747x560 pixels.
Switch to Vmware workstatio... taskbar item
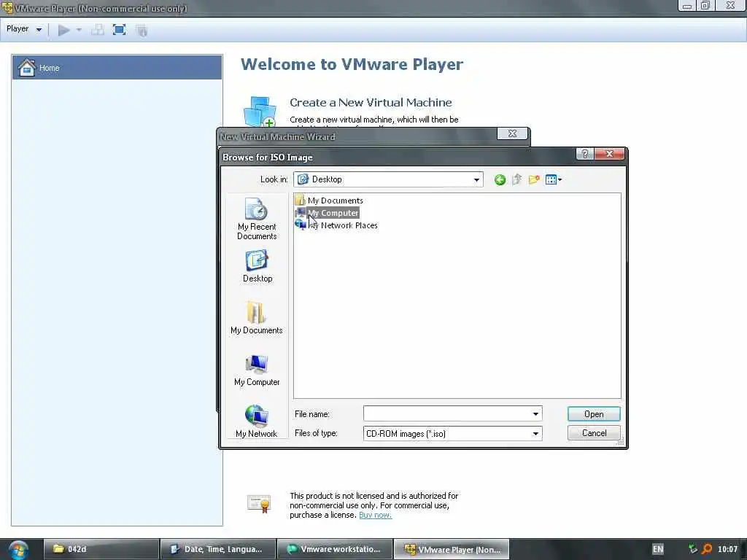click(x=334, y=549)
